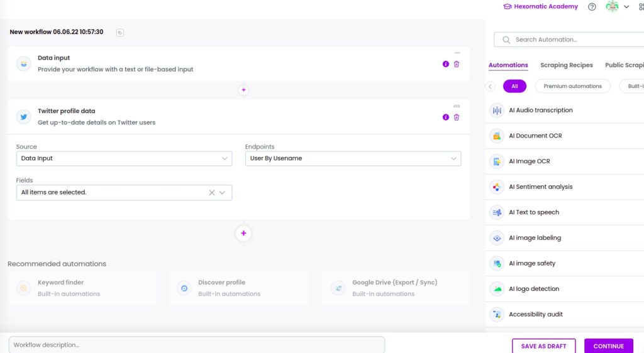Select AI Document OCR automation
This screenshot has height=353, width=644.
[x=565, y=136]
